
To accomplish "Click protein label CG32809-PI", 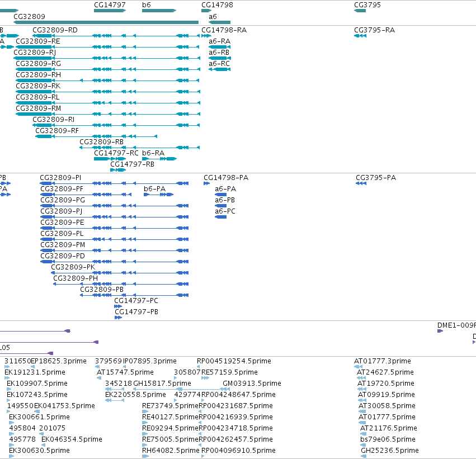I will 60,178.
